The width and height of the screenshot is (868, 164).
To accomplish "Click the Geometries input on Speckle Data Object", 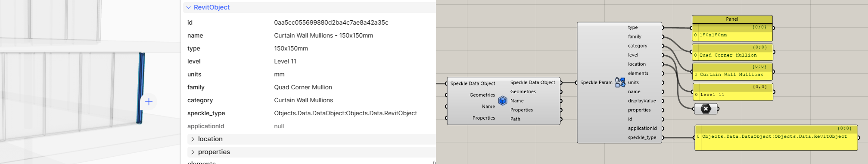I will point(482,95).
